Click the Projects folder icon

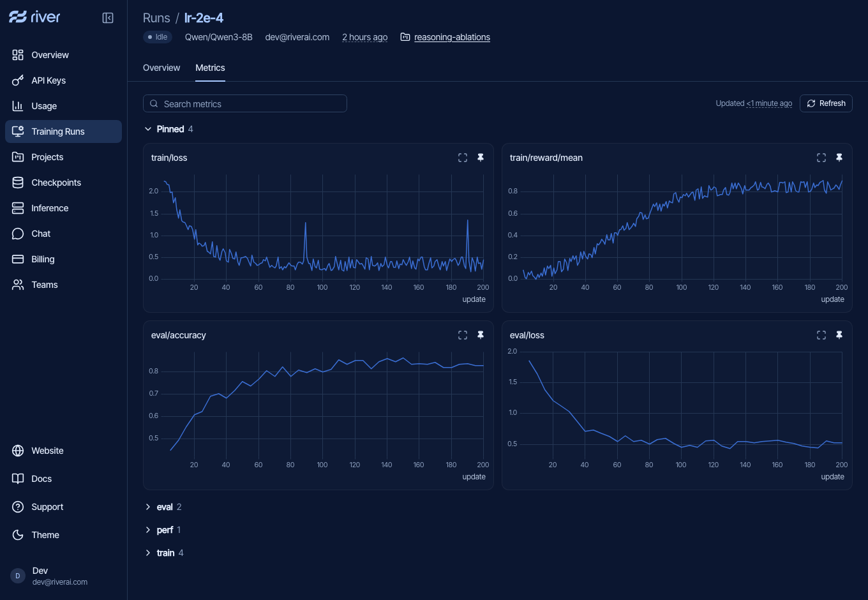pos(18,157)
